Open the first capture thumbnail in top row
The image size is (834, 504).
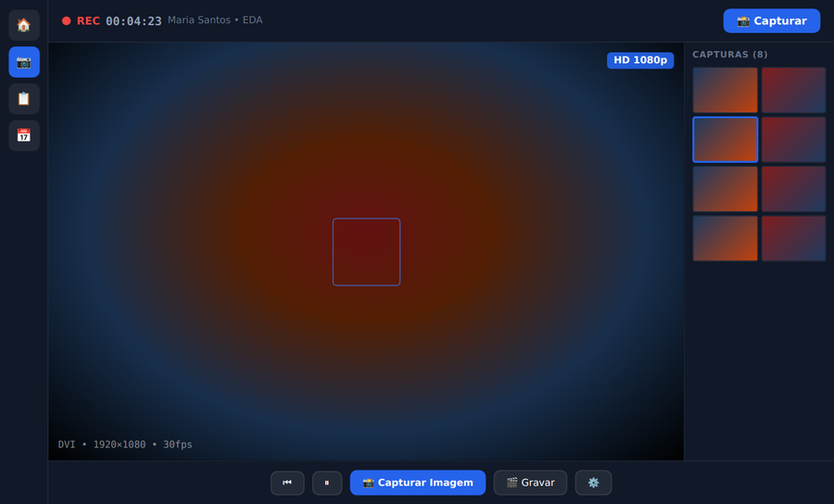[x=725, y=90]
